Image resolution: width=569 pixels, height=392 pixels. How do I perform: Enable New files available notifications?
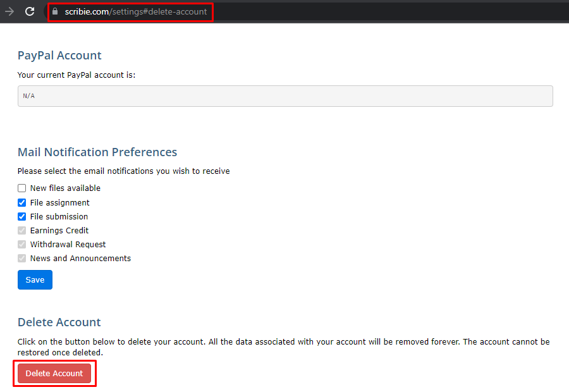click(x=21, y=188)
